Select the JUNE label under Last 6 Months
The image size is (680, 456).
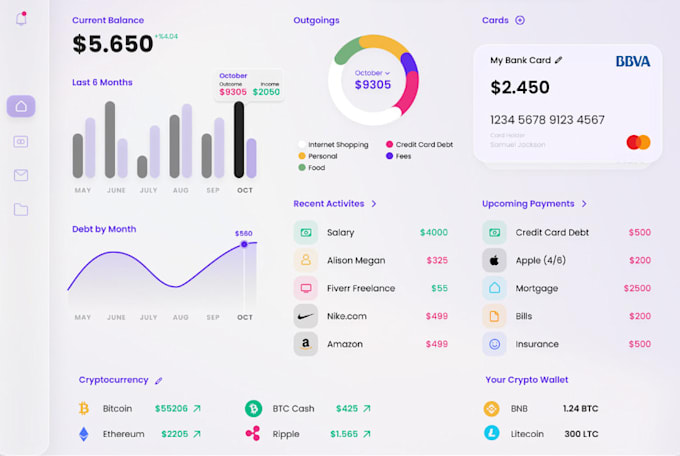pos(116,190)
